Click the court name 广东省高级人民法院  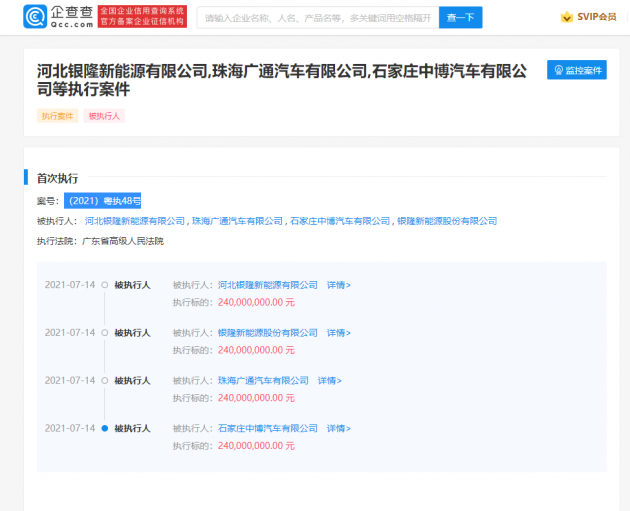tap(123, 241)
